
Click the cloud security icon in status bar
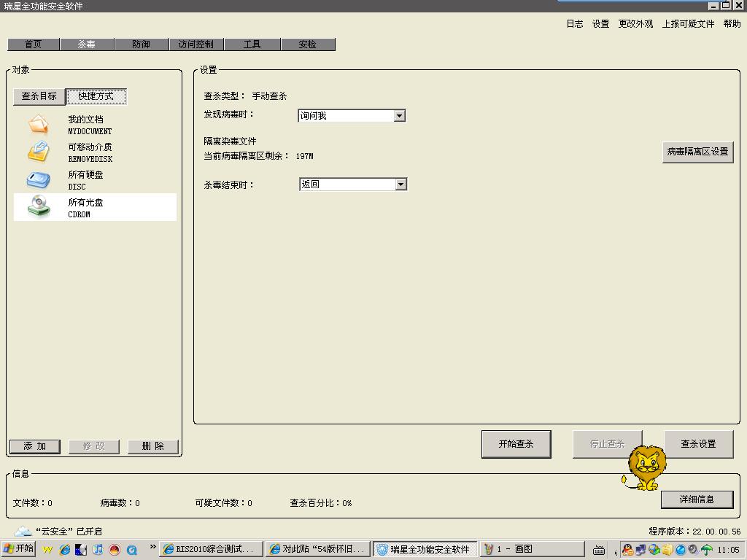coord(23,531)
